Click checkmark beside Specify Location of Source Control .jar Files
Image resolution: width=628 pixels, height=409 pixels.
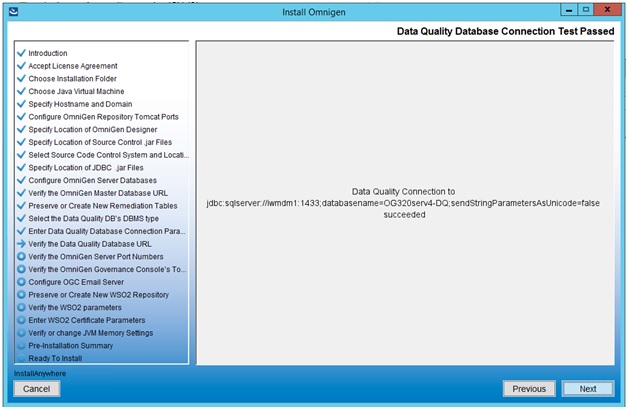[x=22, y=142]
